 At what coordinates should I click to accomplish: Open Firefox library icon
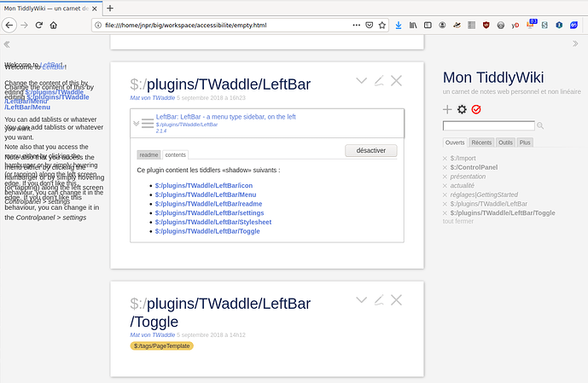coord(413,25)
